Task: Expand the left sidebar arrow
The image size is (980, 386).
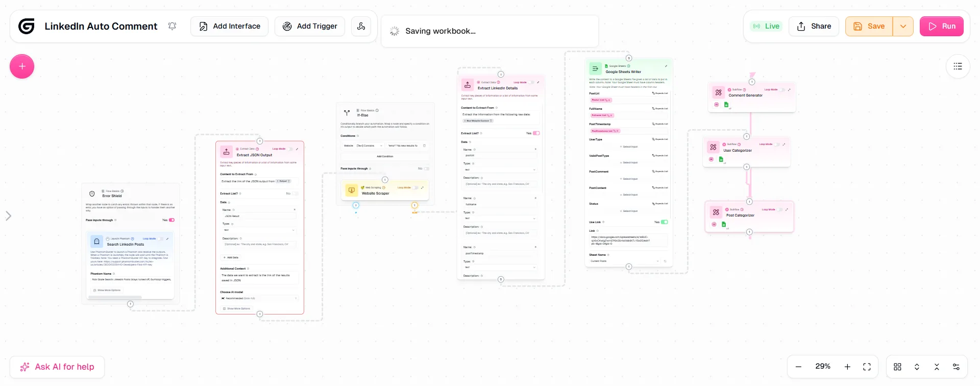Action: [9, 216]
